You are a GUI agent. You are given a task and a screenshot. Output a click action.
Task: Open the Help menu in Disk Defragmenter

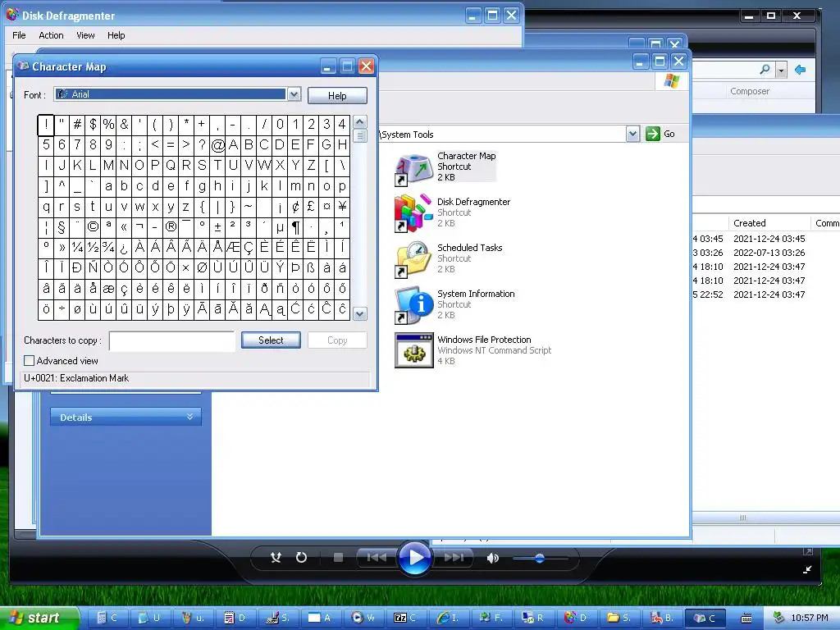coord(116,35)
